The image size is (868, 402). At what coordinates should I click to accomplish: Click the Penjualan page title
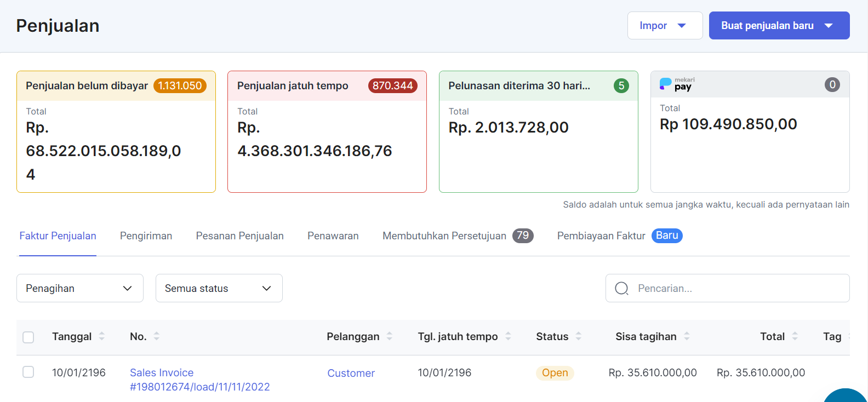point(58,26)
